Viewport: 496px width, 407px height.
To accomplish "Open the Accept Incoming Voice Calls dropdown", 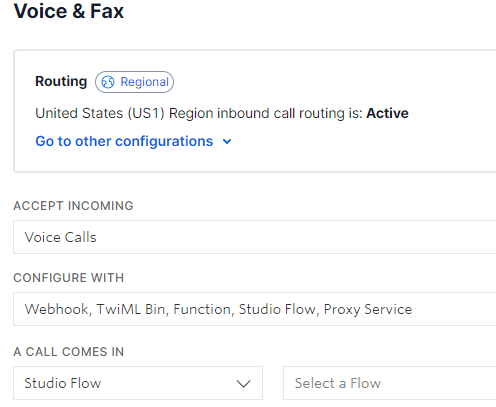I will [x=255, y=237].
